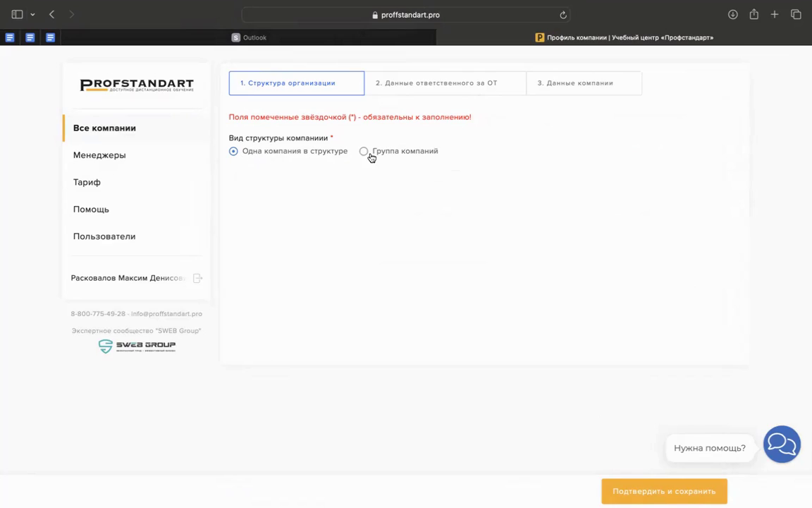Open the first pinned document tab

(x=10, y=37)
